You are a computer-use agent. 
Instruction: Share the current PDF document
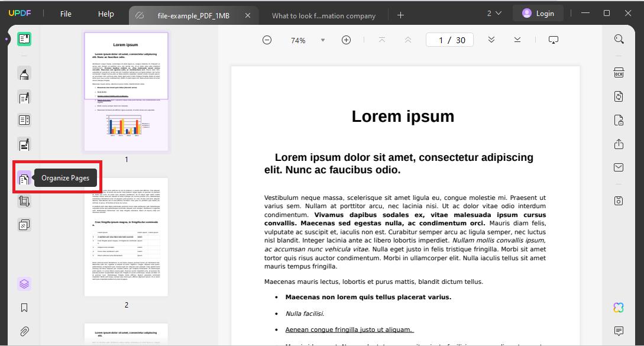(618, 144)
